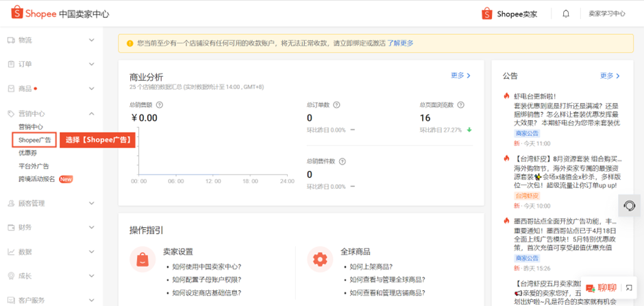Screen dimensions: 644x306
Task: Click the 聊聊 chat icon
Action: (x=591, y=288)
